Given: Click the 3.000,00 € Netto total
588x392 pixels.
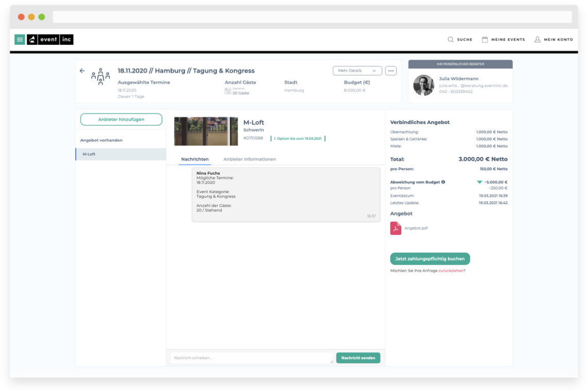Looking at the screenshot, I should pos(482,159).
